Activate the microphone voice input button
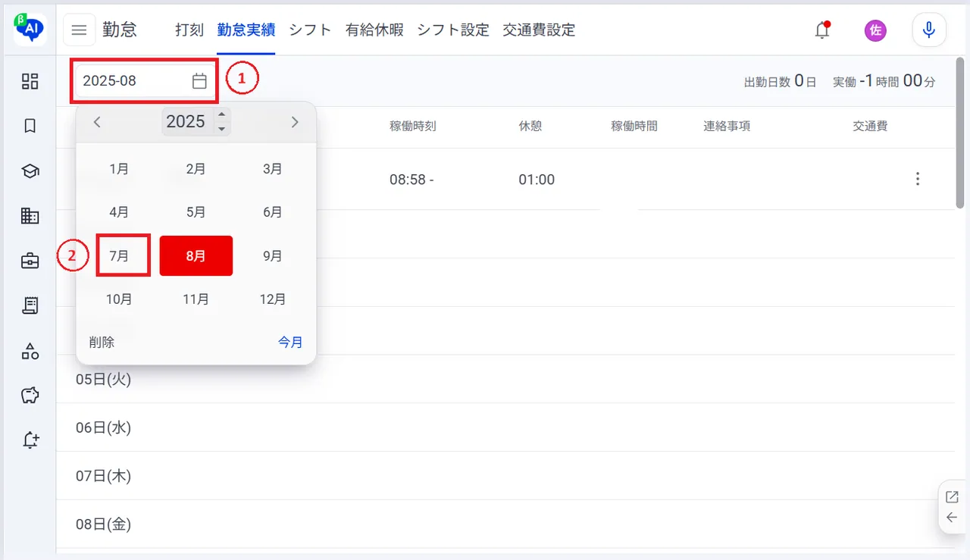 point(929,30)
